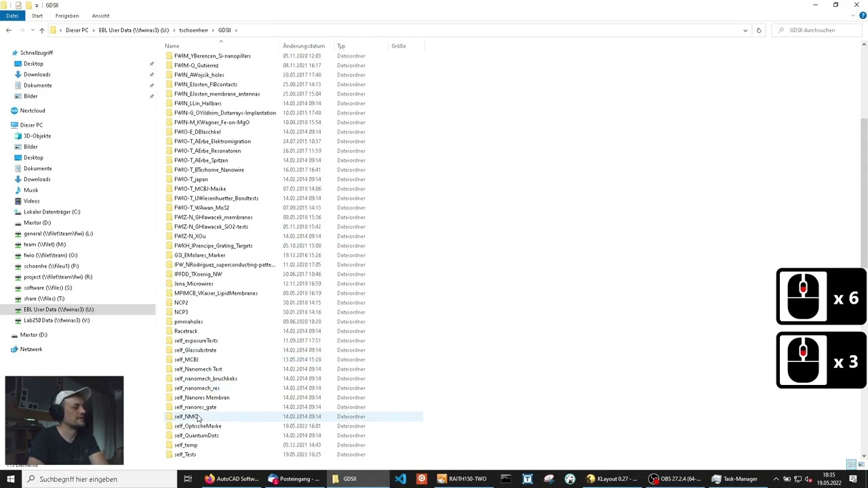
Task: Select Lab250 Data (V:) network drive
Action: (x=56, y=320)
